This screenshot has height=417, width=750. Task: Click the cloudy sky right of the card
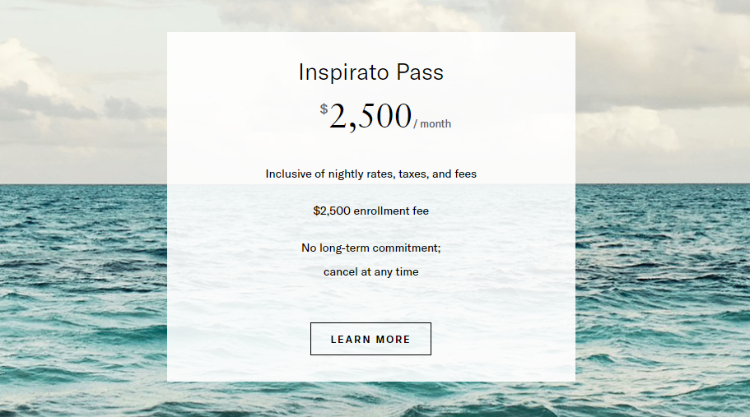[660, 90]
